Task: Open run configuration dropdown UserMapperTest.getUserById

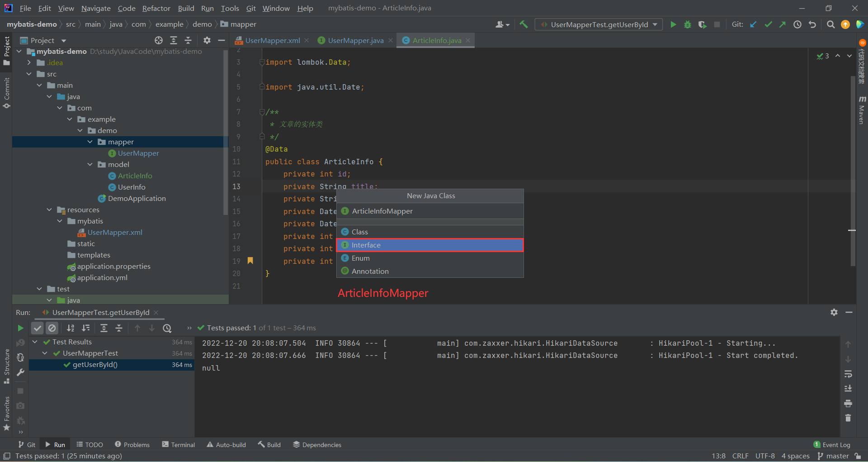Action: [599, 24]
